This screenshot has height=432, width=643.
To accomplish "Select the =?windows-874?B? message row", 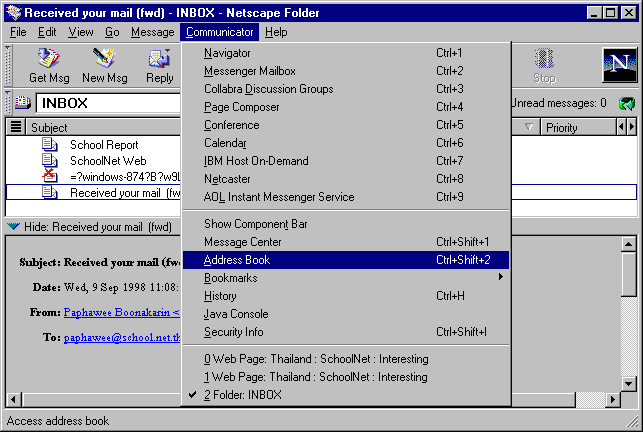I will [93, 177].
